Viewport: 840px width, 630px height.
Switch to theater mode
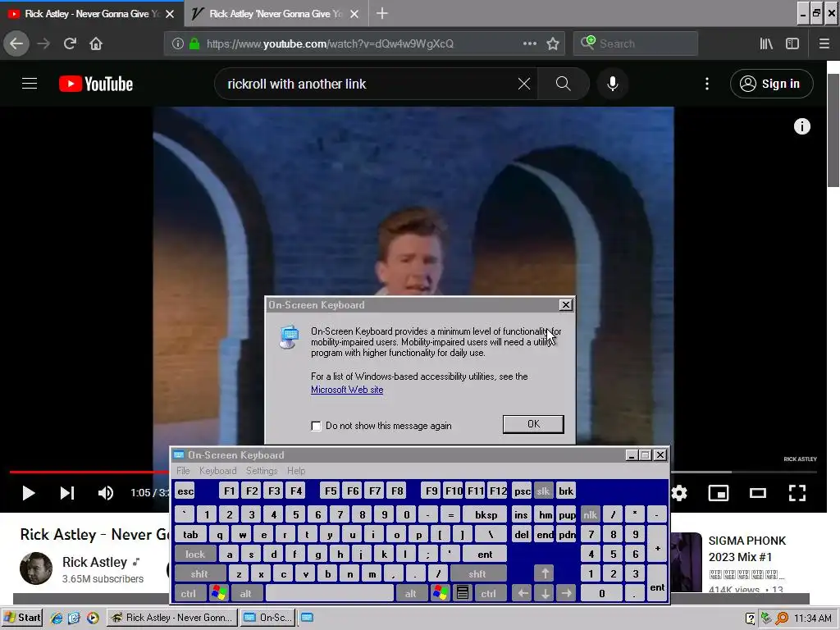pos(757,493)
